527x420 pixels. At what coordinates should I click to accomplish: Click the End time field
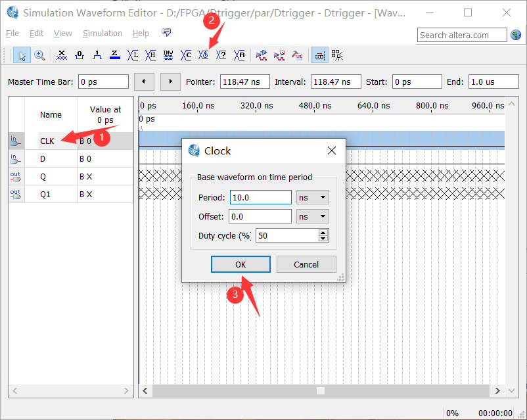493,82
